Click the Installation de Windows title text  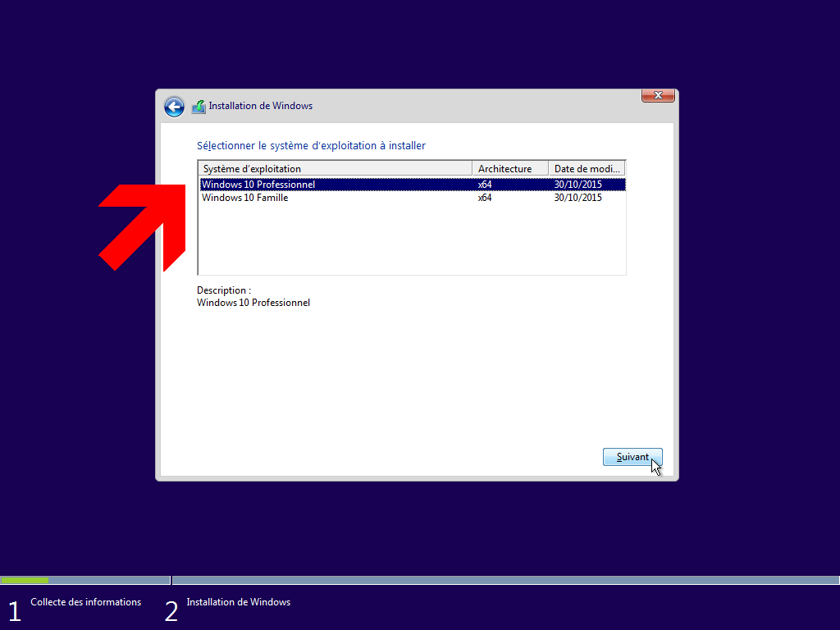tap(260, 106)
